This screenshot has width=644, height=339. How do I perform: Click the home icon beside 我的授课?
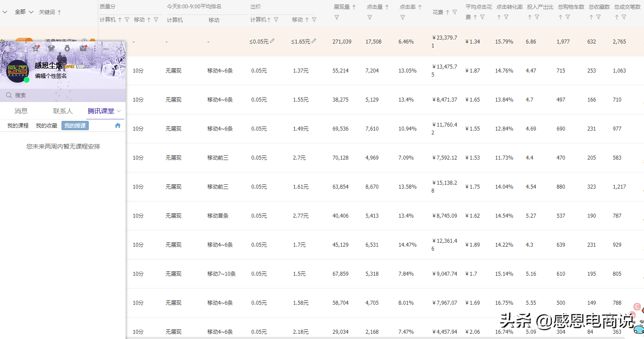click(117, 125)
